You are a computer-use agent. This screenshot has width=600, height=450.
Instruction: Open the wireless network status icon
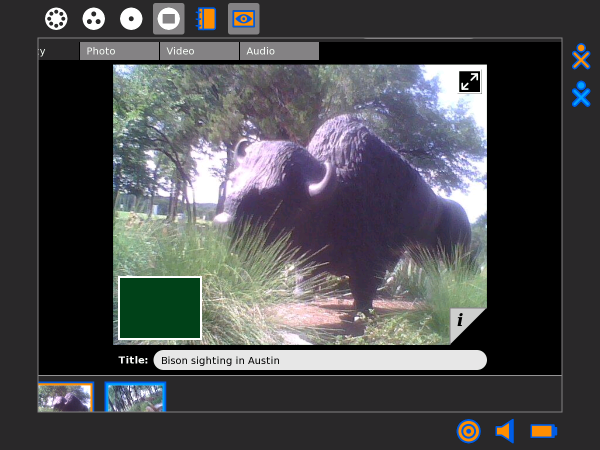(468, 431)
